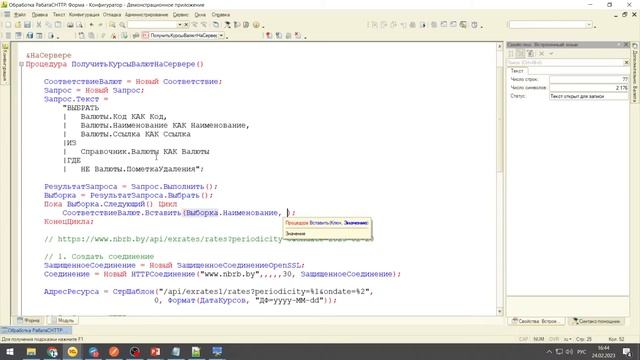640x360 pixels.
Task: Click the vertical Конфигурация side panel tab
Action: pyautogui.click(x=5, y=63)
